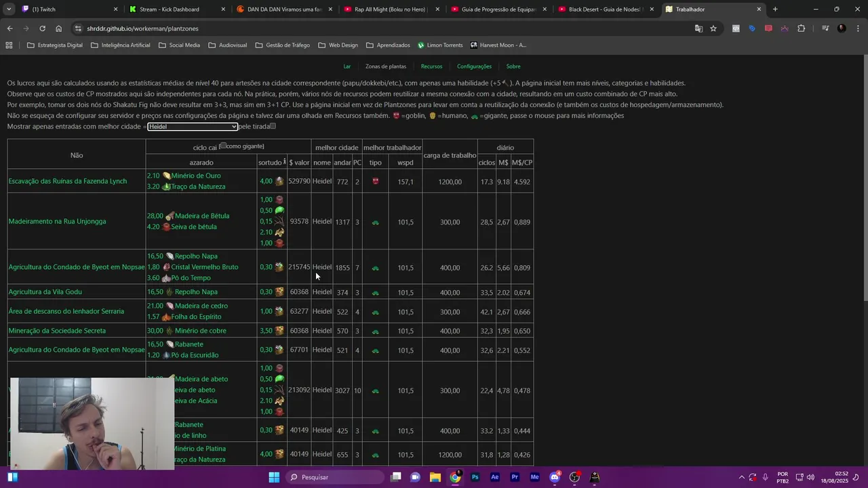The image size is (868, 488).
Task: Launch Media Encoder from the taskbar
Action: [x=534, y=477]
